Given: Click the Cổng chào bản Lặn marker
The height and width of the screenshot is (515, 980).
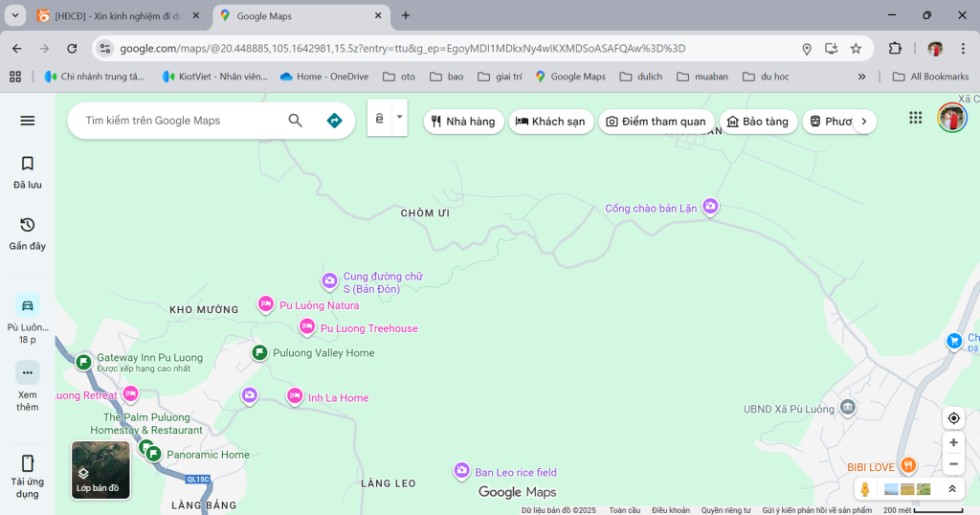Looking at the screenshot, I should coord(710,206).
